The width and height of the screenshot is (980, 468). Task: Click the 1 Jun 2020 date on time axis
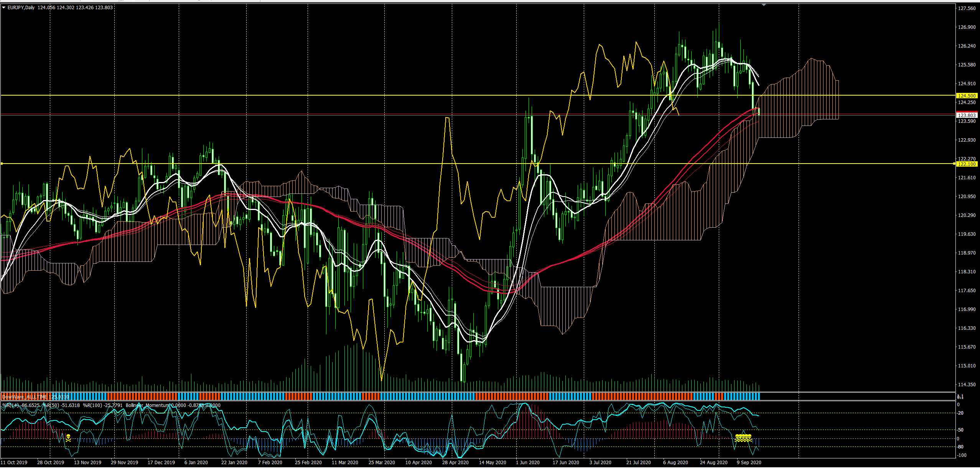(x=527, y=462)
